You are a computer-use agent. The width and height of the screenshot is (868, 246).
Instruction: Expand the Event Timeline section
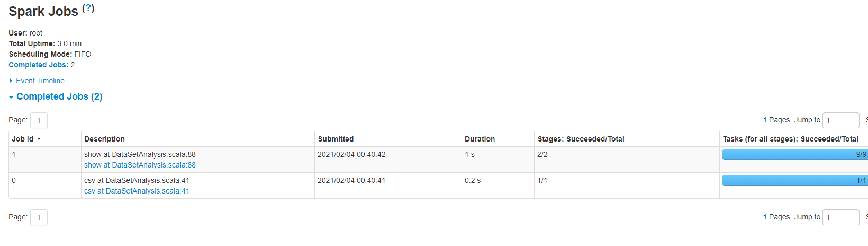(x=40, y=81)
